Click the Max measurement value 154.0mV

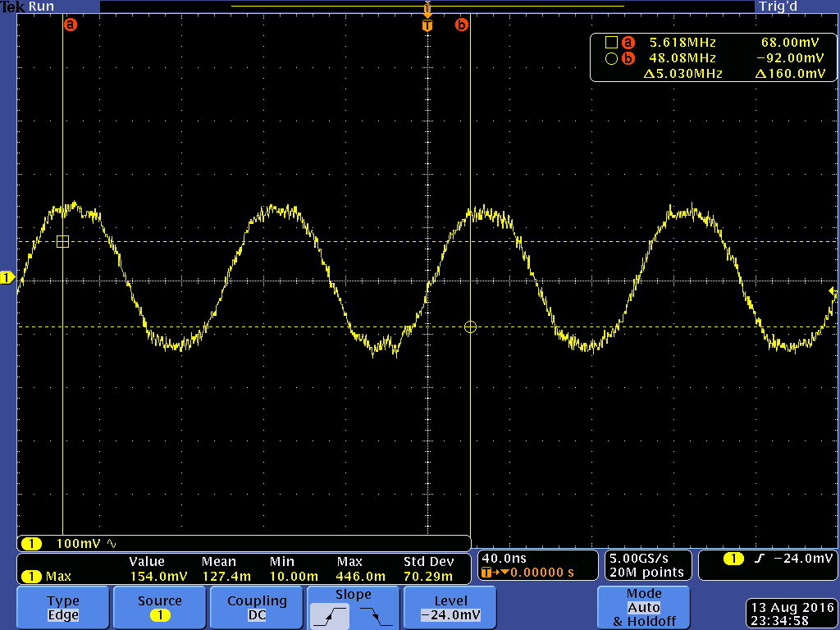158,577
